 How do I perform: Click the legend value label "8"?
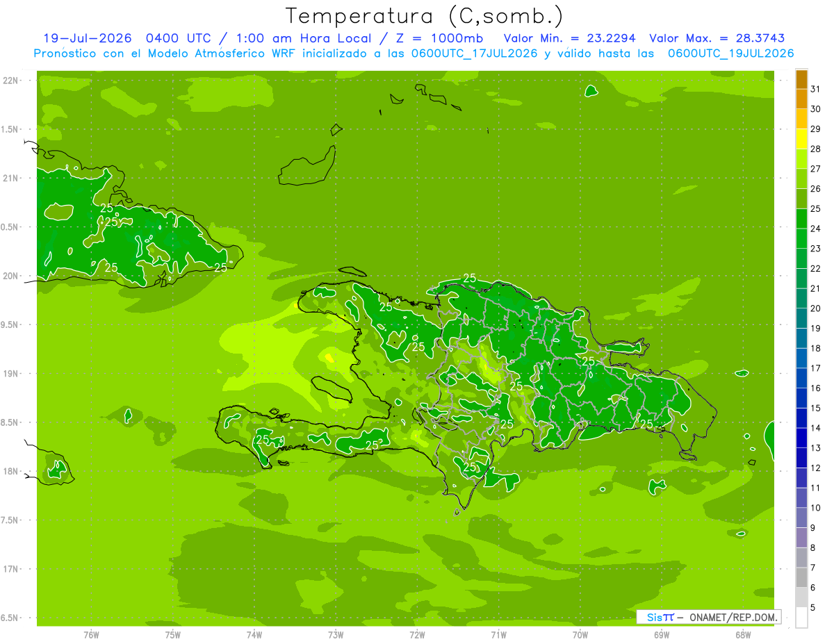point(813,547)
